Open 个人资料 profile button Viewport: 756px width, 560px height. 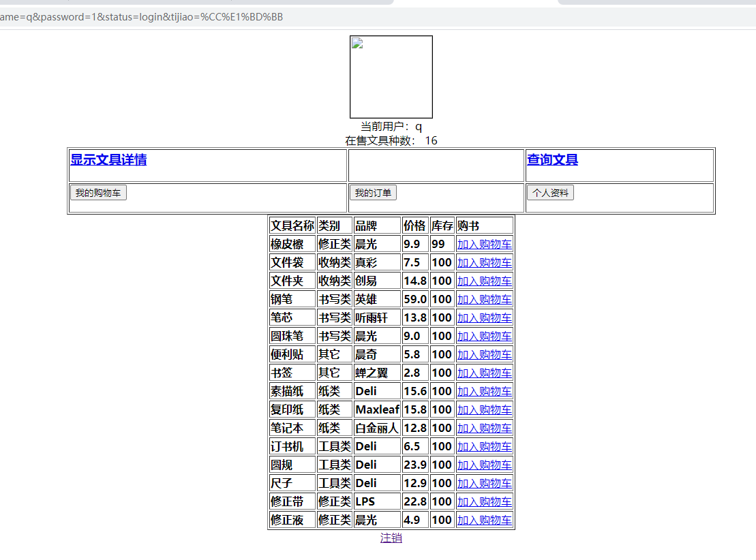tap(550, 193)
